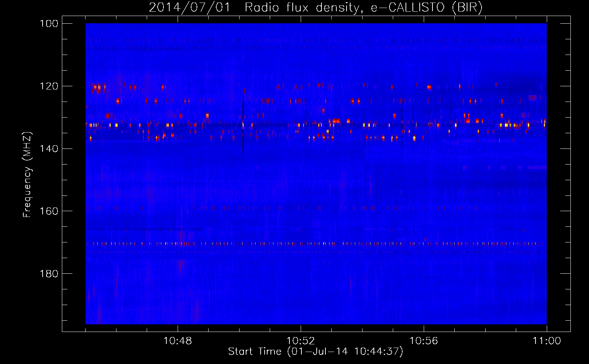Click the 11:00 time tick label
This screenshot has width=589, height=364.
[x=547, y=341]
